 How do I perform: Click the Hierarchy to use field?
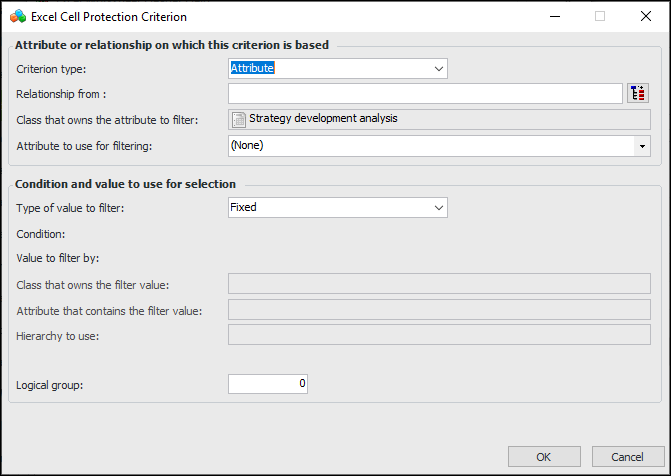[440, 335]
